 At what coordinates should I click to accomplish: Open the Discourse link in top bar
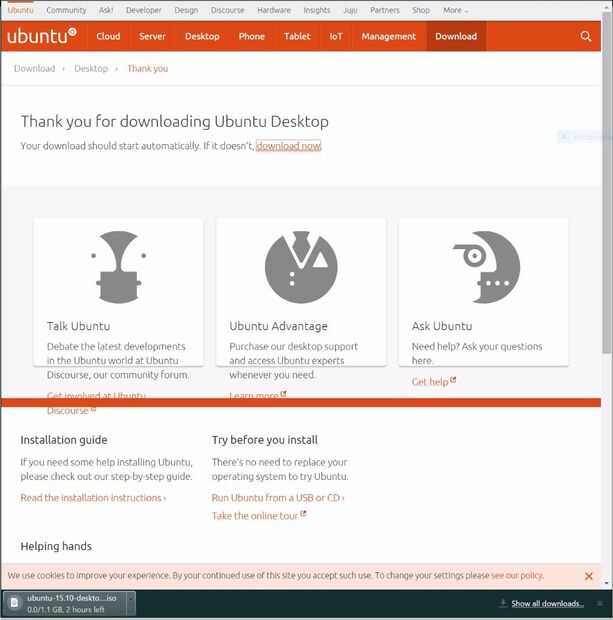[227, 10]
